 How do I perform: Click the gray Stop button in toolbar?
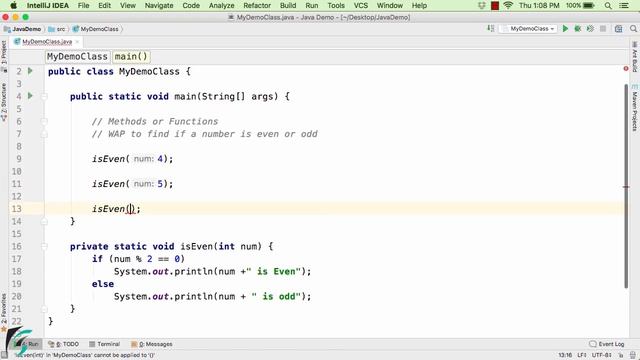point(603,29)
